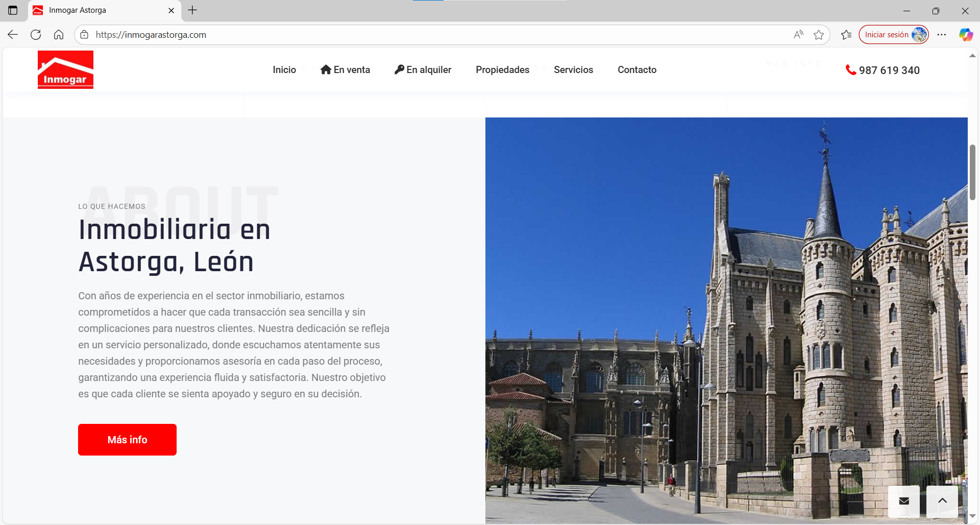Click the Inmogar logo
Screen dimensions: 980x525
65,69
